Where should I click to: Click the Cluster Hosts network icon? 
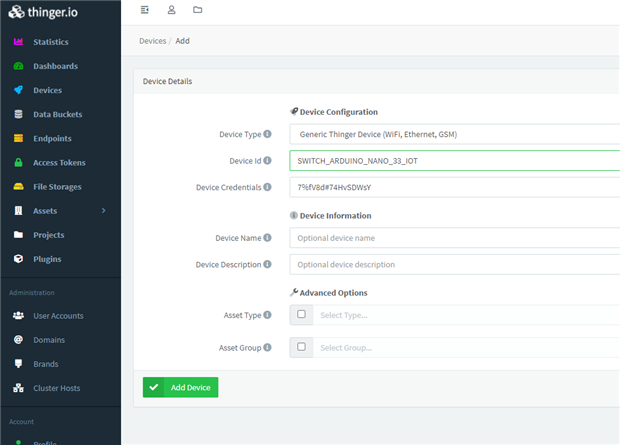18,388
